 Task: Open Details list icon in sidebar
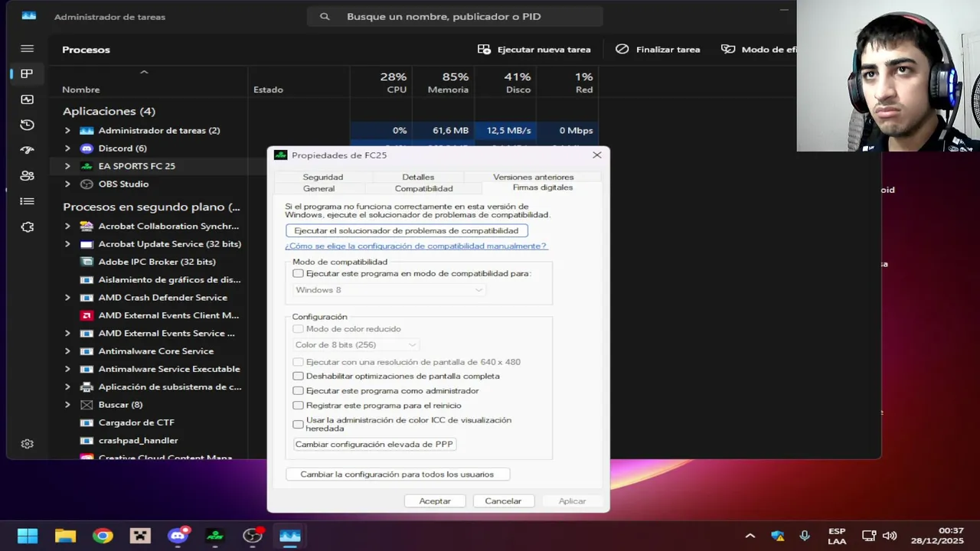click(28, 201)
